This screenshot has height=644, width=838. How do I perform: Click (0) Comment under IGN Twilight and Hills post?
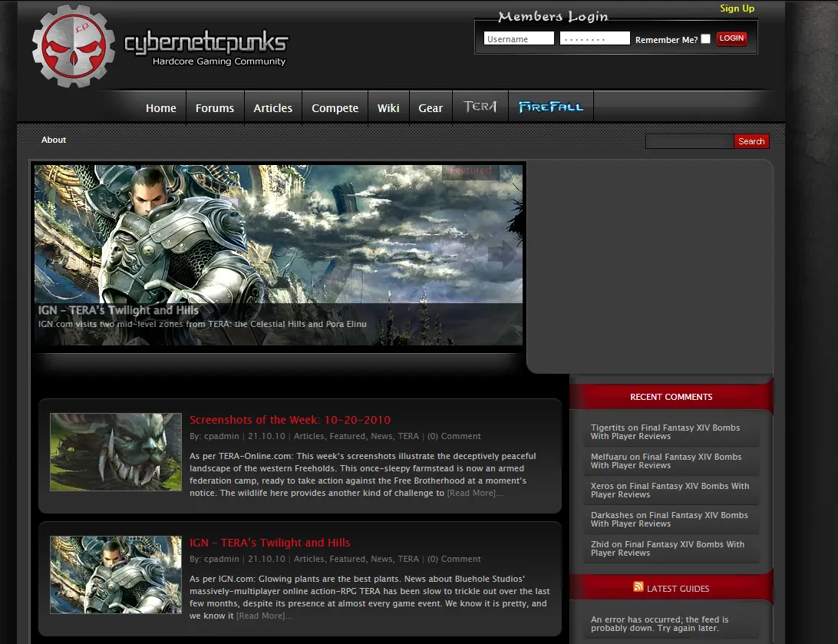pos(454,559)
